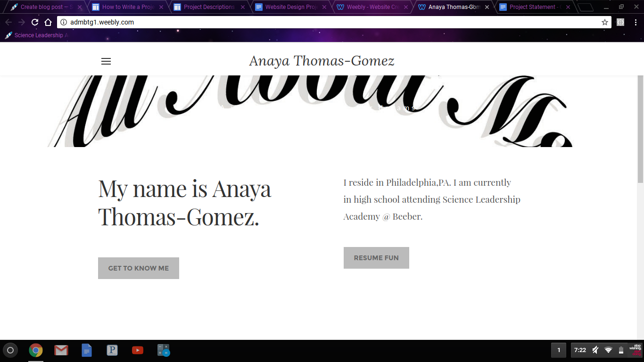Click the address bar URL field
The image size is (644, 362).
[330, 22]
